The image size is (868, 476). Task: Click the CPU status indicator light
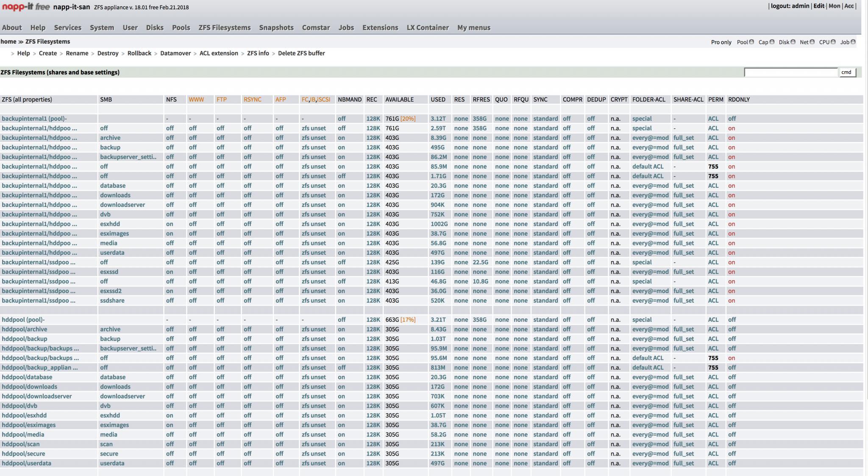[833, 42]
